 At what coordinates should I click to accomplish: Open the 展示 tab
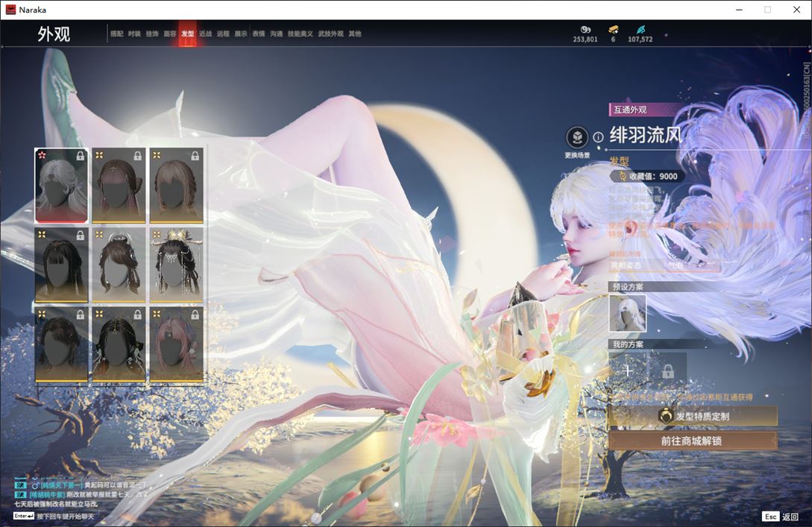click(241, 34)
